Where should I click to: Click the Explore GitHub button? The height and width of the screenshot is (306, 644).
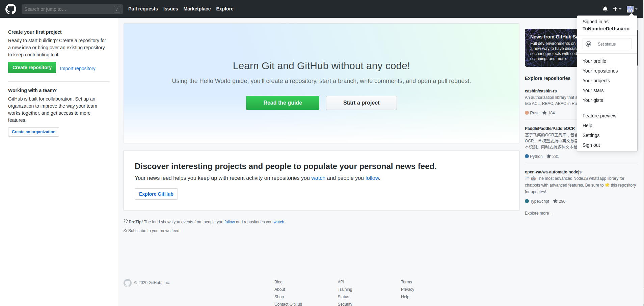point(156,194)
